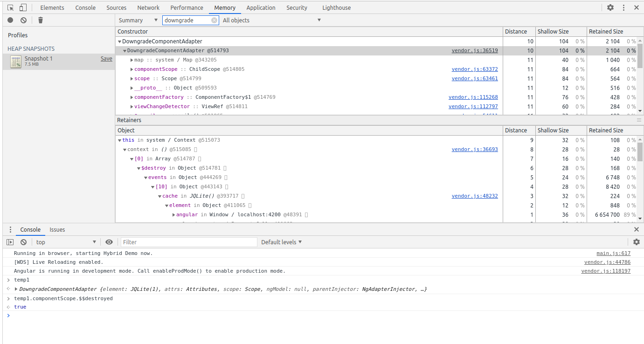Open the DevTools three-dot customize menu
Image resolution: width=644 pixels, height=344 pixels.
click(623, 7)
